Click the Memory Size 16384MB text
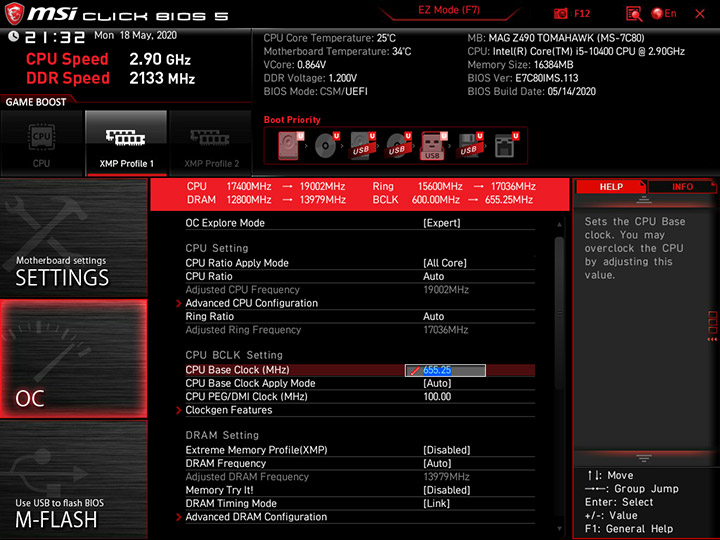The image size is (720, 540). click(x=520, y=65)
